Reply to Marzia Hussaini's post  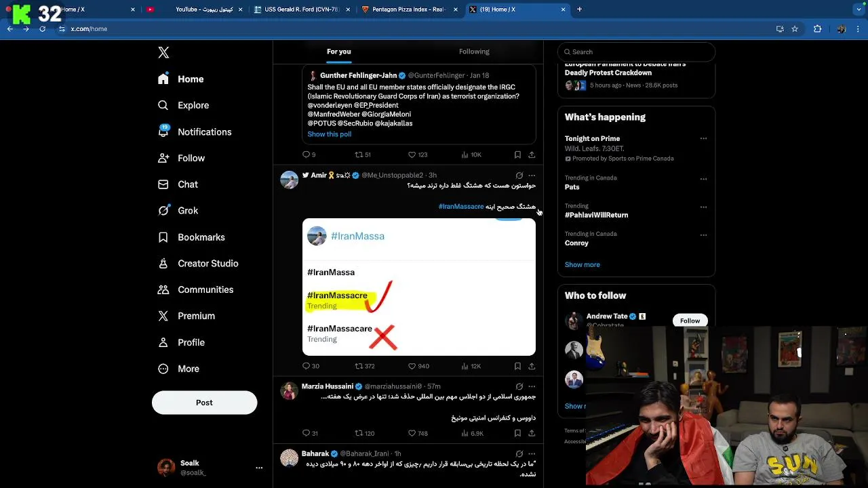coord(310,433)
